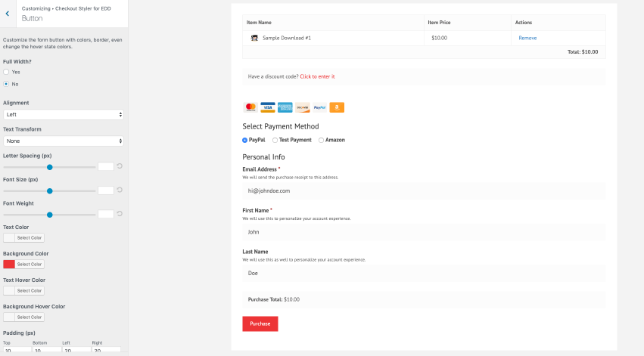Screen dimensions: 644x356
Task: Adjust the Font Weight slider handle
Action: (50, 215)
